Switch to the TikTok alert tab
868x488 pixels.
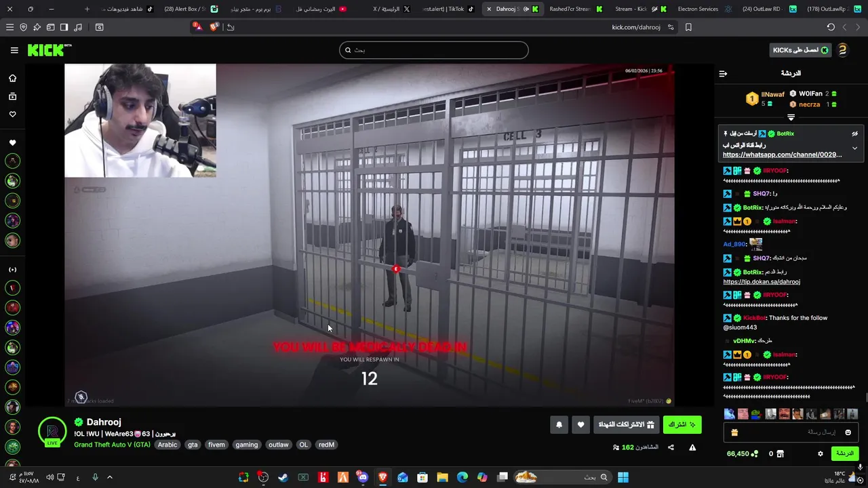(449, 9)
